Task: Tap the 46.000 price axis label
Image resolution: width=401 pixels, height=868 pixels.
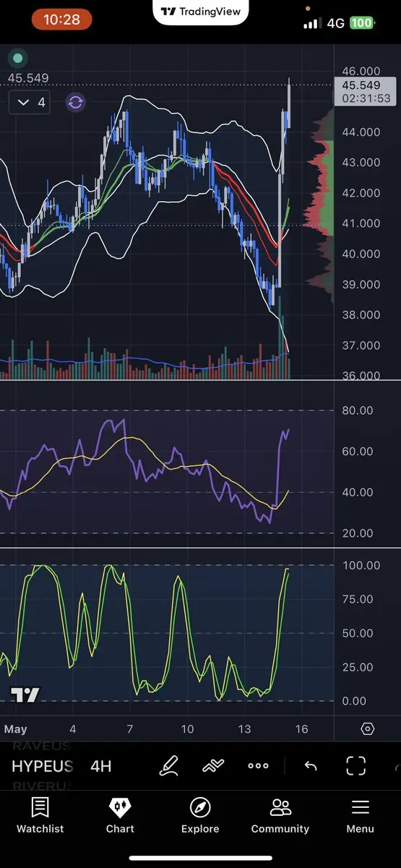Action: 361,71
